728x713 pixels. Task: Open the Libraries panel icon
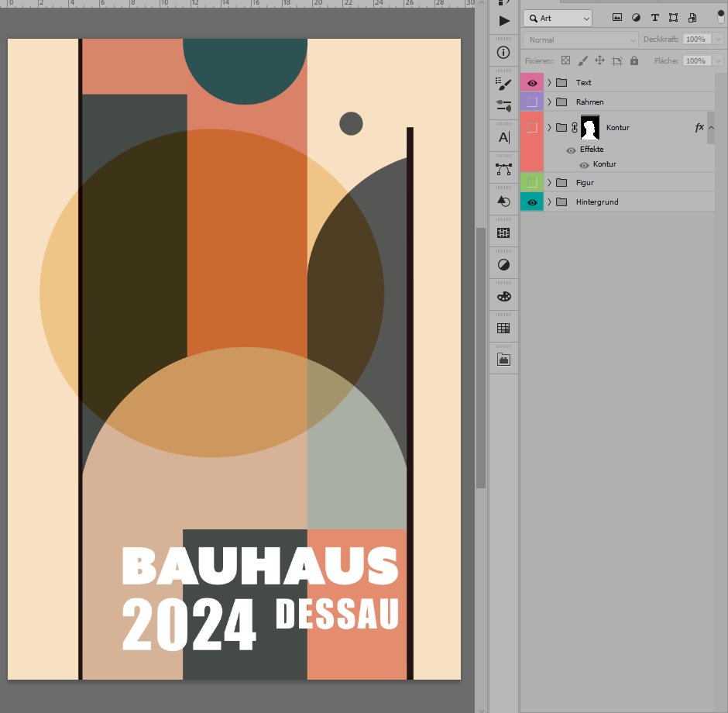coord(503,360)
